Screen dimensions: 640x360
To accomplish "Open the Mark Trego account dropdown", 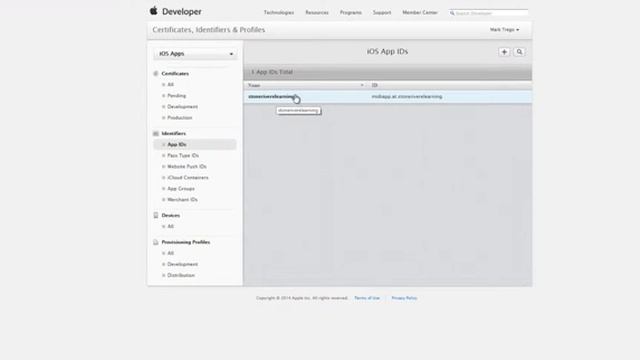I will tap(504, 30).
